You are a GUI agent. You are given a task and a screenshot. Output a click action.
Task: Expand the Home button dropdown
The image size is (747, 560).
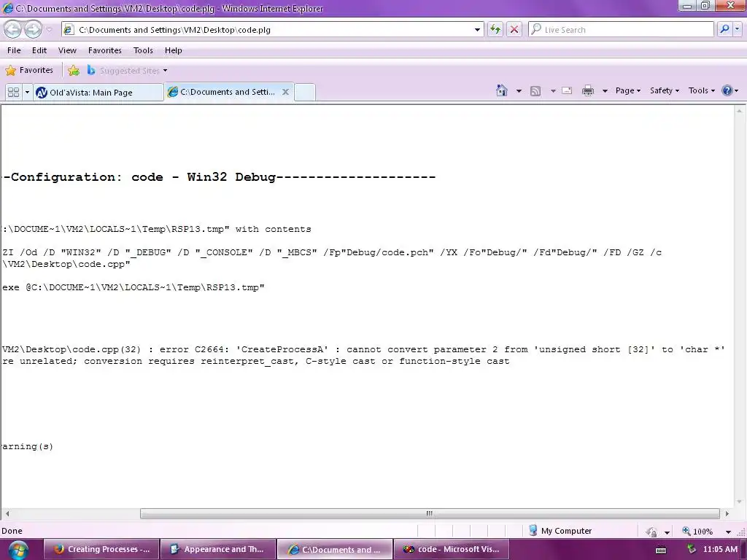click(x=519, y=91)
